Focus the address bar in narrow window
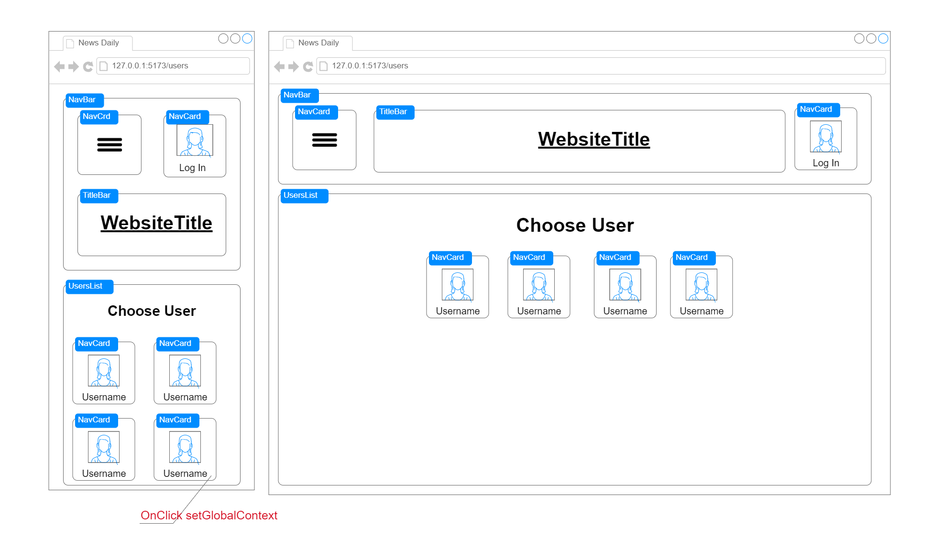 click(173, 66)
